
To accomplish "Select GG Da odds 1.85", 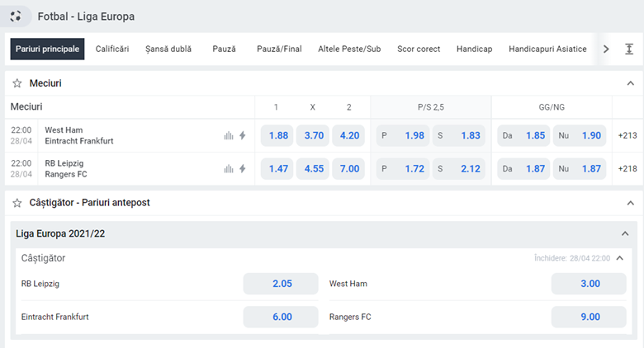I will (523, 135).
